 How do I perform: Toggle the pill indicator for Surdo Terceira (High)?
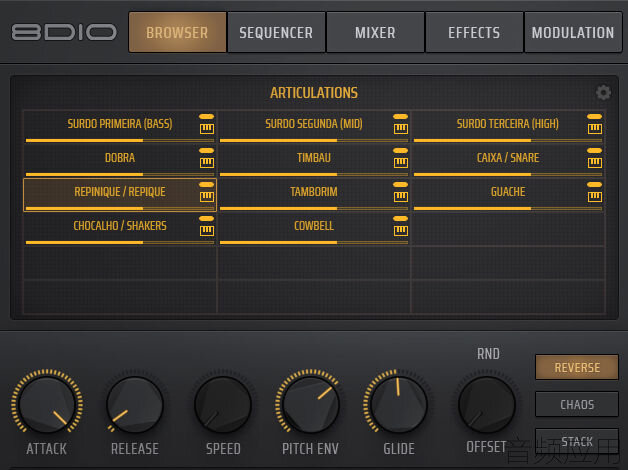[x=595, y=116]
